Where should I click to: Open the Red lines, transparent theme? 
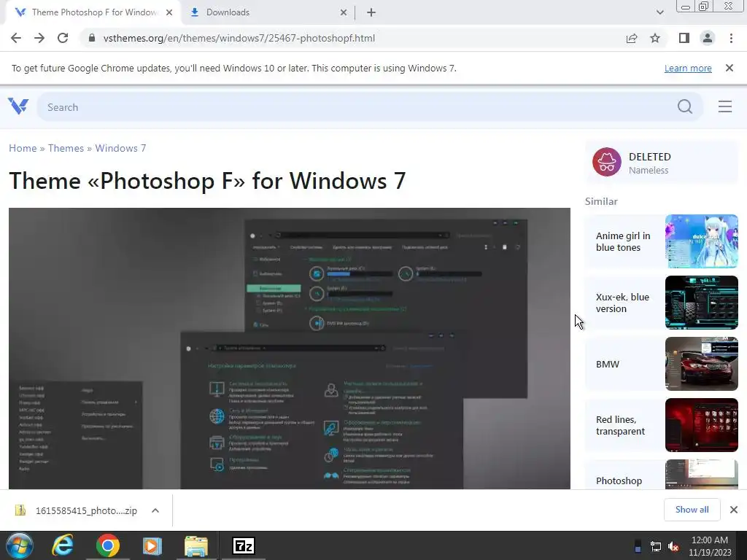(620, 425)
